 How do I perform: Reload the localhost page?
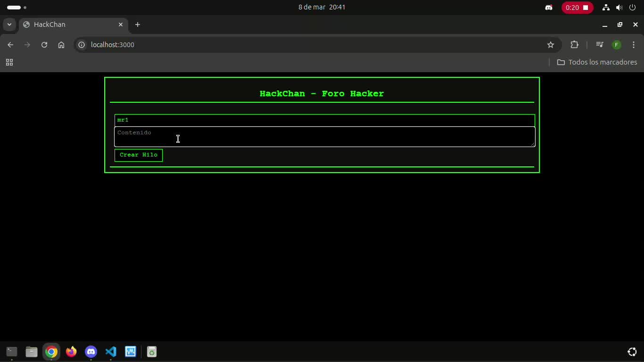pyautogui.click(x=44, y=45)
